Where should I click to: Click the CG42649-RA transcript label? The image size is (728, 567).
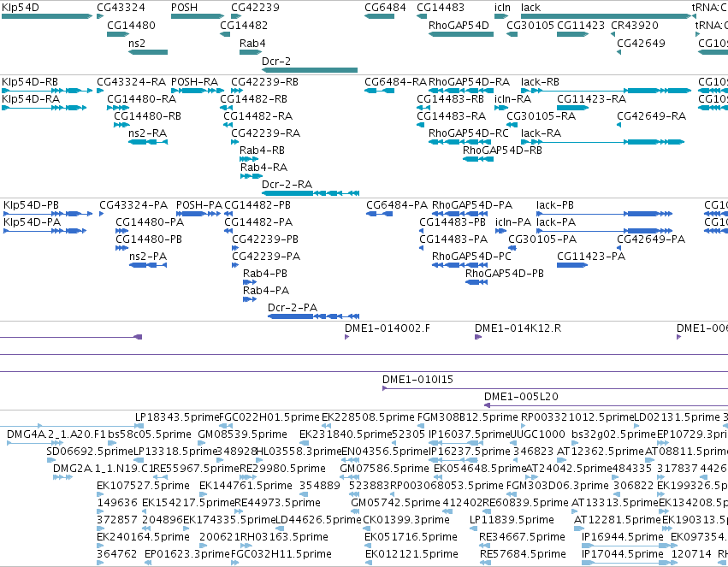[x=651, y=116]
